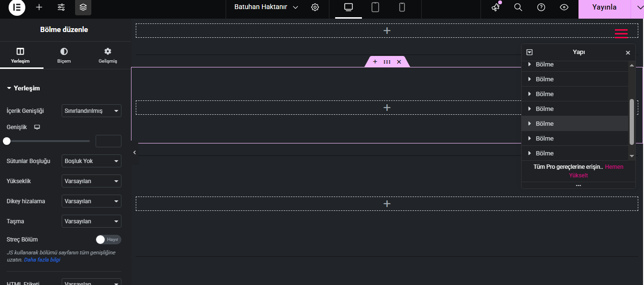Focus the Genişlik number input field
Image resolution: width=644 pixels, height=285 pixels.
[x=109, y=141]
